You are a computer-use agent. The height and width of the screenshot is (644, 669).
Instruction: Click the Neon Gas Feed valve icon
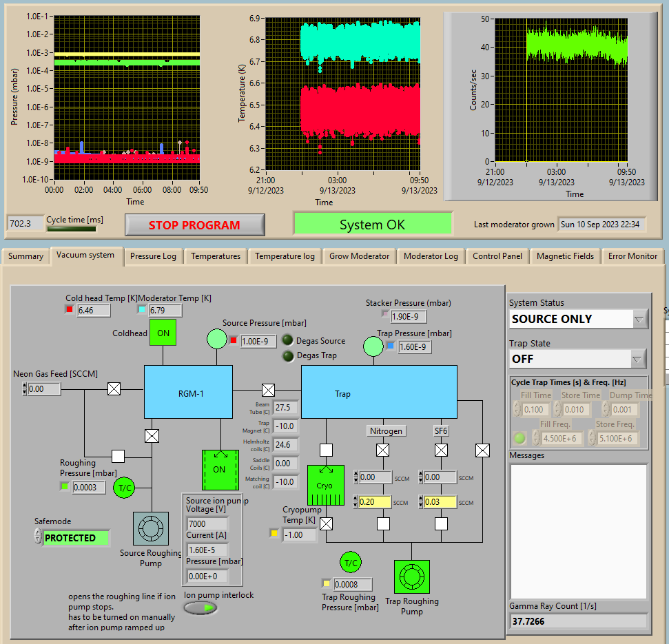point(114,389)
